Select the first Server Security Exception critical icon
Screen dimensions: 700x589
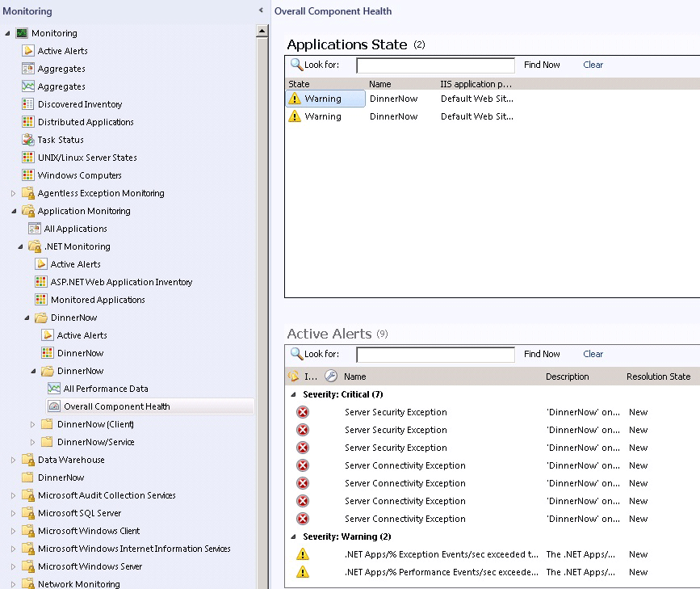click(303, 412)
